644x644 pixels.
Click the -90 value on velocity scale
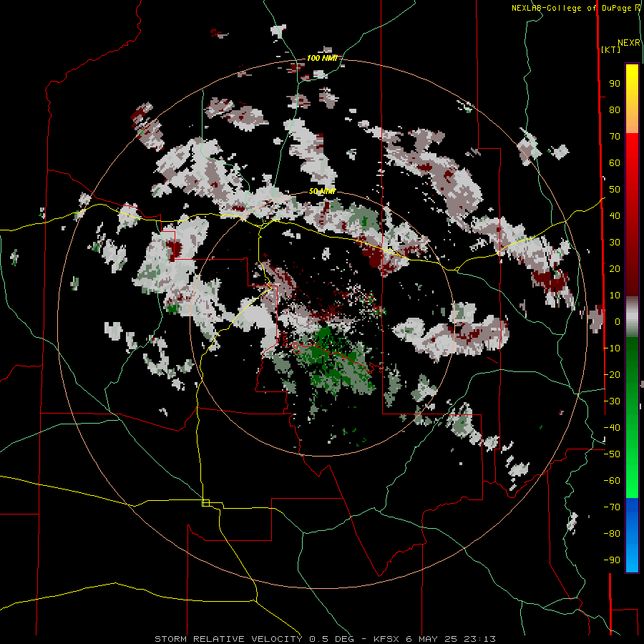click(x=612, y=560)
